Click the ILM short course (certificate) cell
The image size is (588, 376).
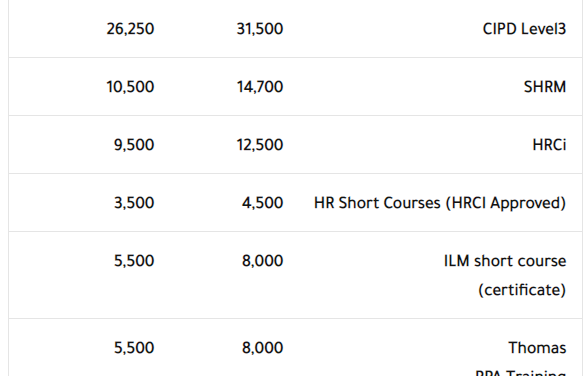[505, 275]
